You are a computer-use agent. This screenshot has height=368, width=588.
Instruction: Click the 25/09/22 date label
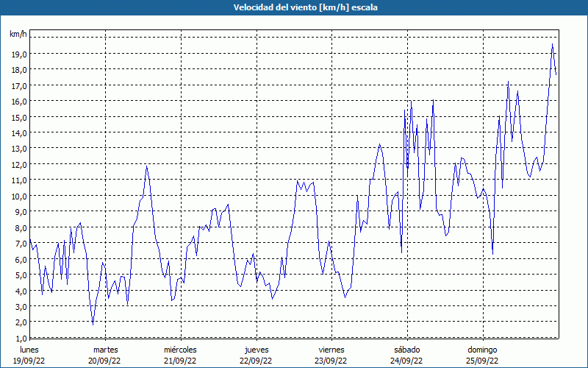click(482, 361)
